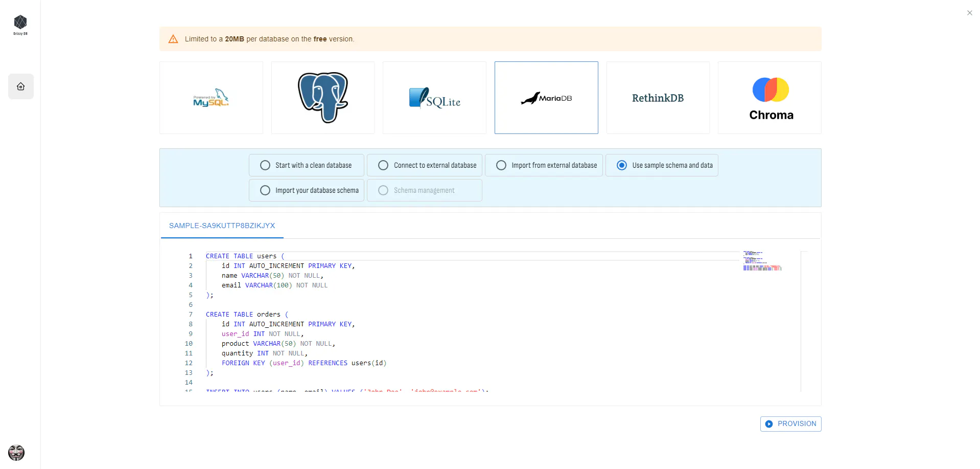Viewport: 980px width, 469px height.
Task: Choose the MariaDB database card
Action: [546, 98]
